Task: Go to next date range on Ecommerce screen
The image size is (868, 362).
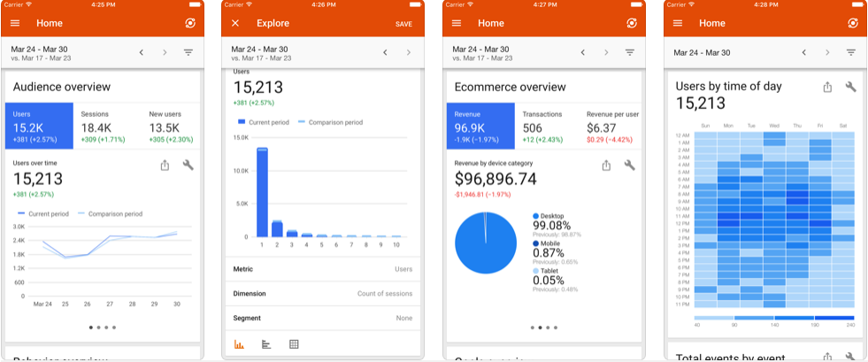Action: tap(606, 52)
